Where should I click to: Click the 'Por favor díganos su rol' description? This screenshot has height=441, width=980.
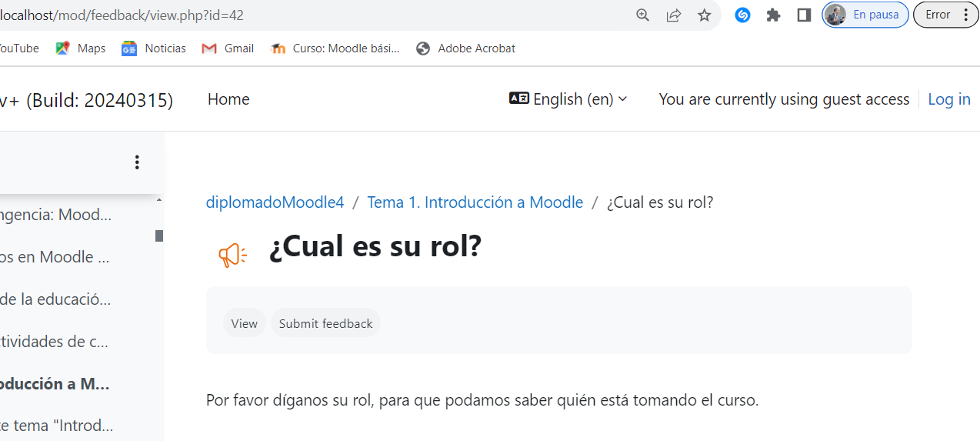(482, 400)
